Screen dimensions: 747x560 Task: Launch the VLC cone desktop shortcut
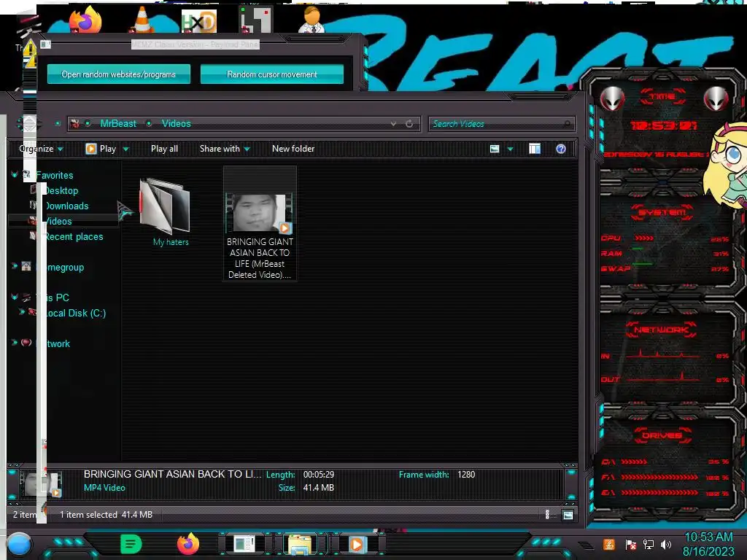click(142, 20)
